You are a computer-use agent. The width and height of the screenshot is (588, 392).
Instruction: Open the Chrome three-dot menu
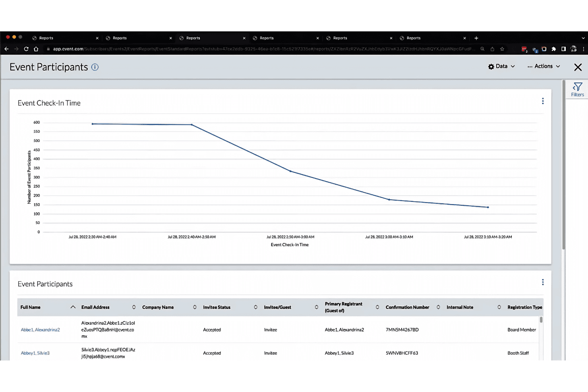point(583,49)
